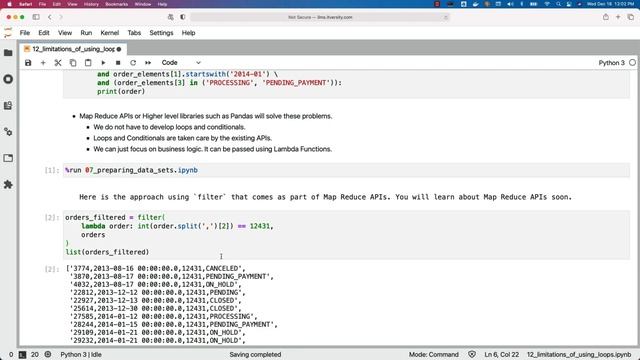
Task: Click the orders_filtered filter code cell
Action: [346, 235]
